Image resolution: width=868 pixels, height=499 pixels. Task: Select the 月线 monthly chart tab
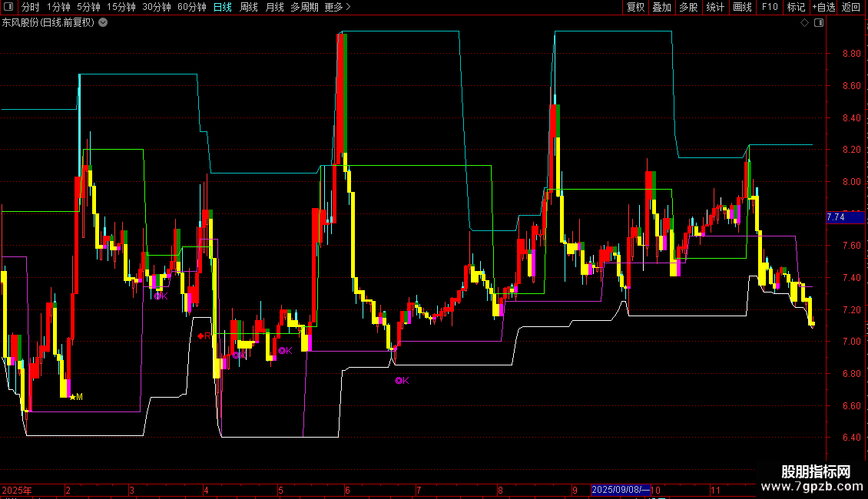pos(274,7)
